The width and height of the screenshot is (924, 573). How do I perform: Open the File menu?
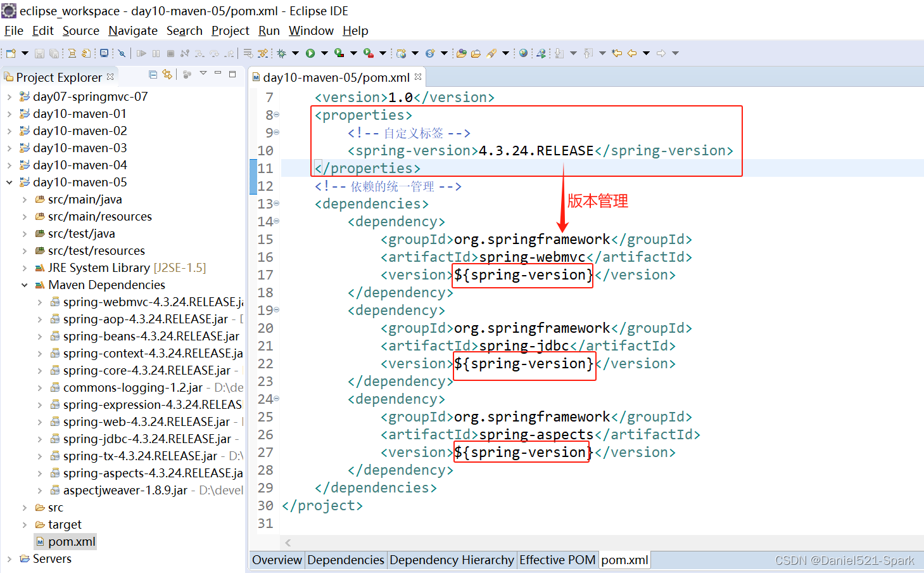point(13,30)
